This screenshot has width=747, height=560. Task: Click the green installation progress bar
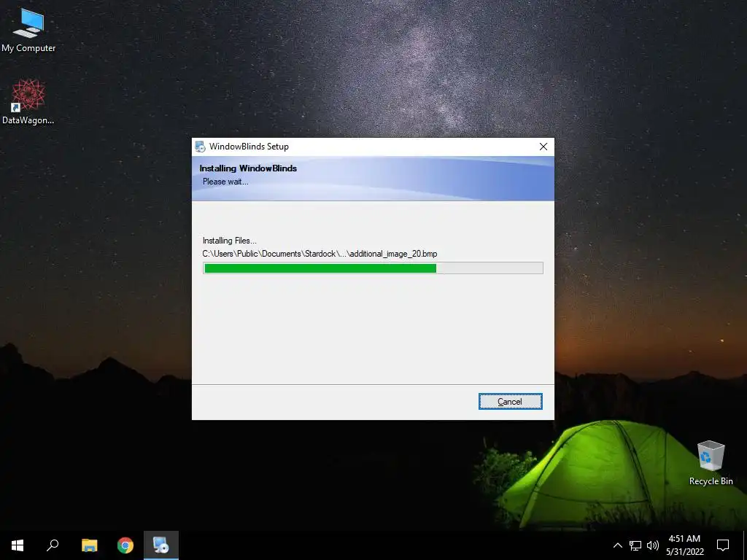373,268
